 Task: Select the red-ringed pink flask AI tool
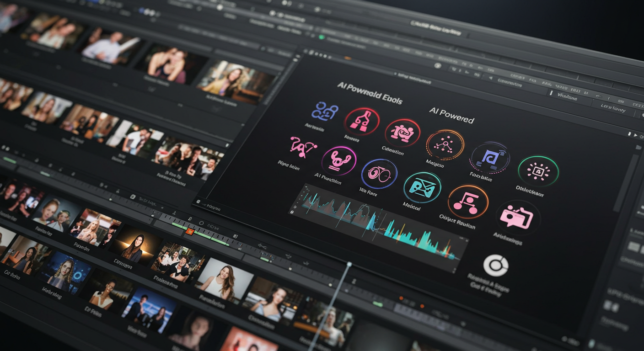tap(362, 122)
